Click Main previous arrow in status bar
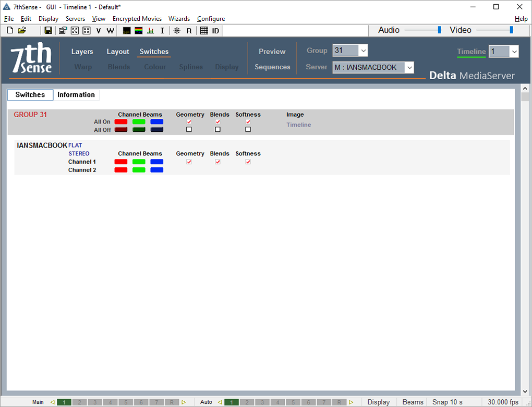532x407 pixels. coord(52,402)
